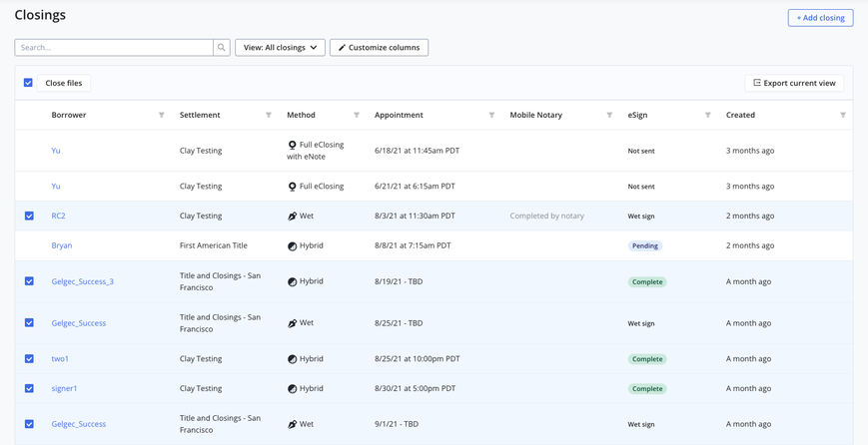
Task: Click the Created column header
Action: coord(741,115)
